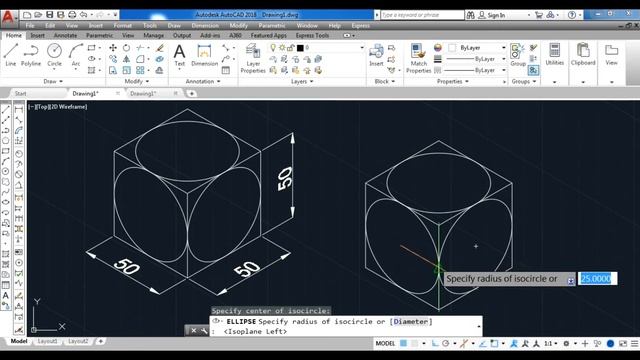The width and height of the screenshot is (640, 360).
Task: Open Layer Properties manager
Action: point(253,59)
